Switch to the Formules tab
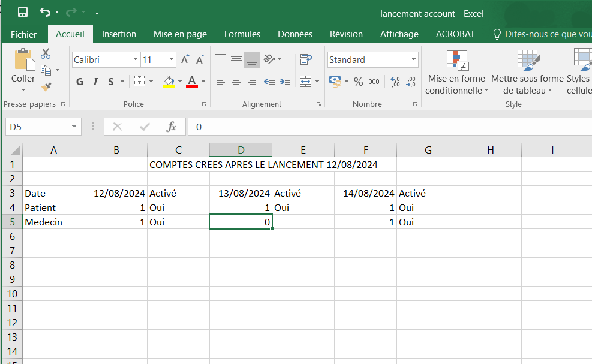The width and height of the screenshot is (592, 364). pos(242,34)
